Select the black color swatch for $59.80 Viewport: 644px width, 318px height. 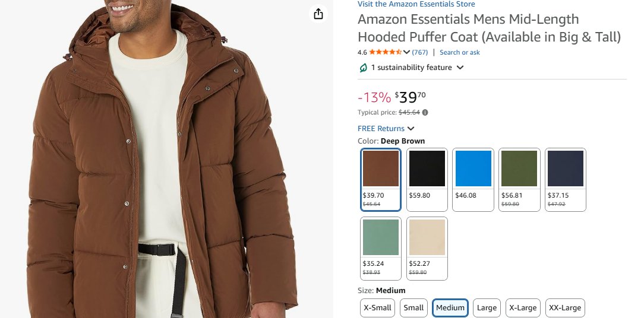pyautogui.click(x=427, y=179)
